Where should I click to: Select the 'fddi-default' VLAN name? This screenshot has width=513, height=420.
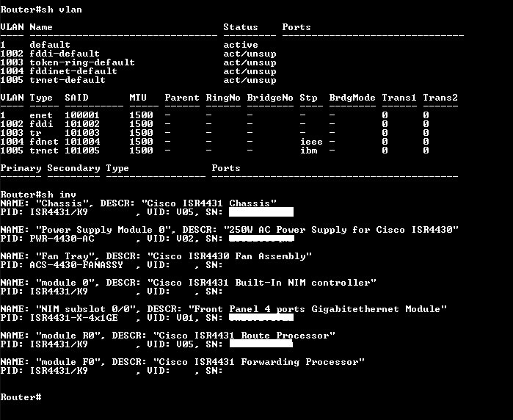pos(65,54)
